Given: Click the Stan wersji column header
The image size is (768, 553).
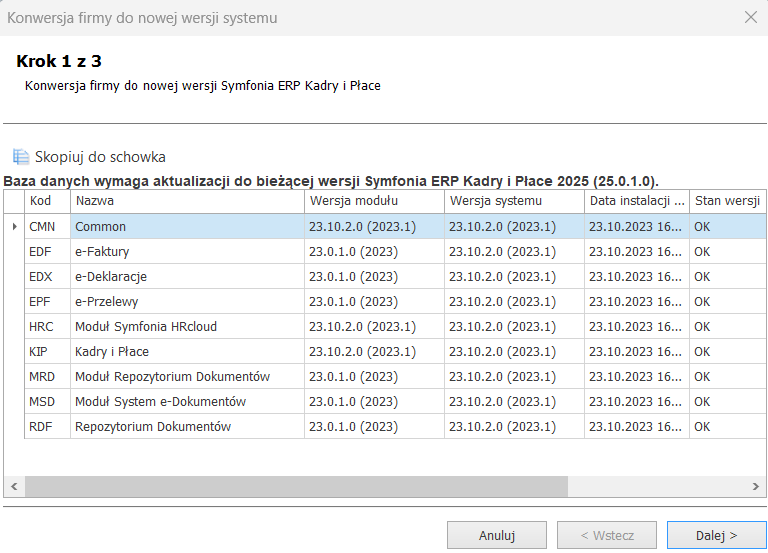Looking at the screenshot, I should coord(727,201).
